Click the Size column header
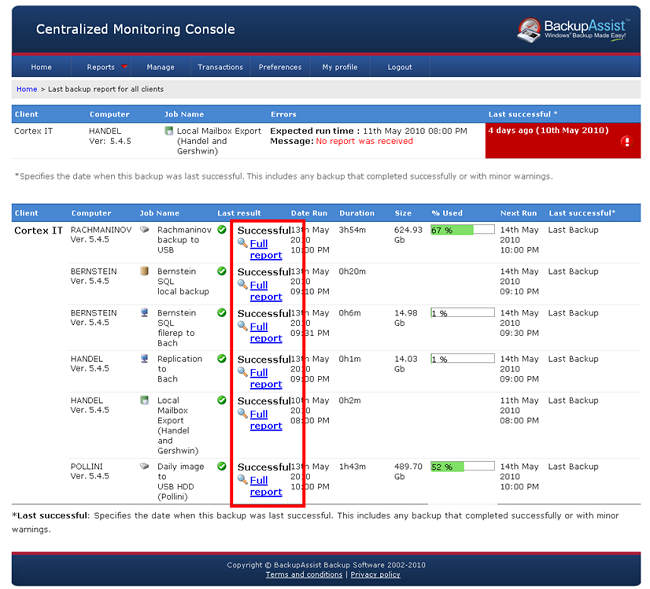The width and height of the screenshot is (650, 589). [403, 213]
